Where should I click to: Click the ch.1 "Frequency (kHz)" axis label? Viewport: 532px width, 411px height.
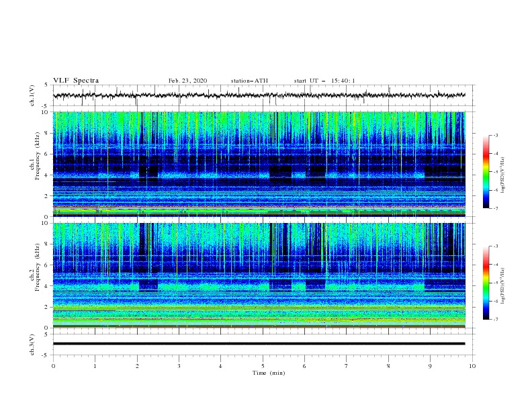tap(38, 156)
